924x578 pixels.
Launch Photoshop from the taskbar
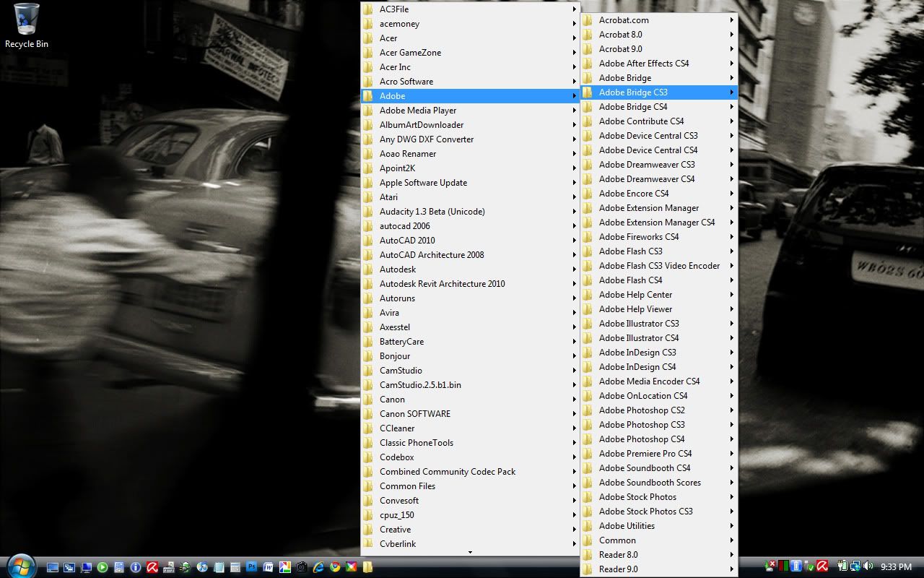tap(252, 566)
